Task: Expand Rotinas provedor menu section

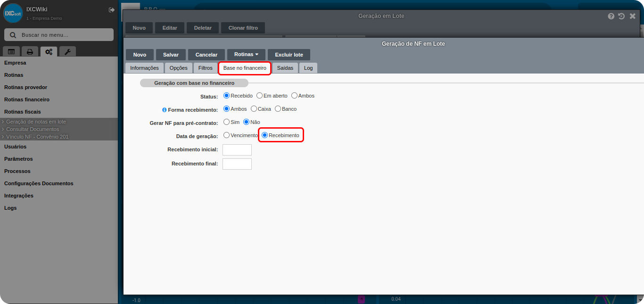Action: click(x=25, y=87)
